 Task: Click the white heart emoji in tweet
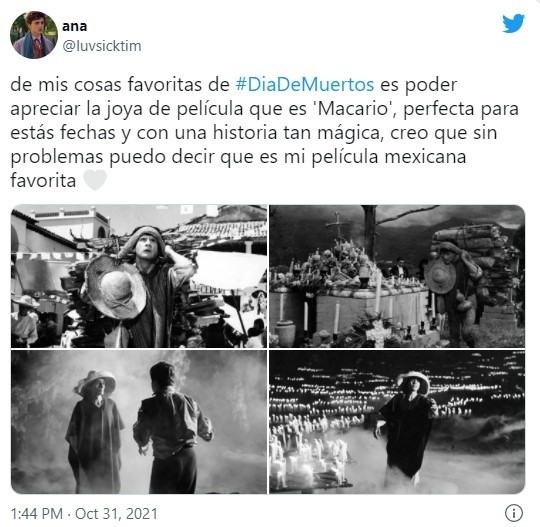point(95,180)
